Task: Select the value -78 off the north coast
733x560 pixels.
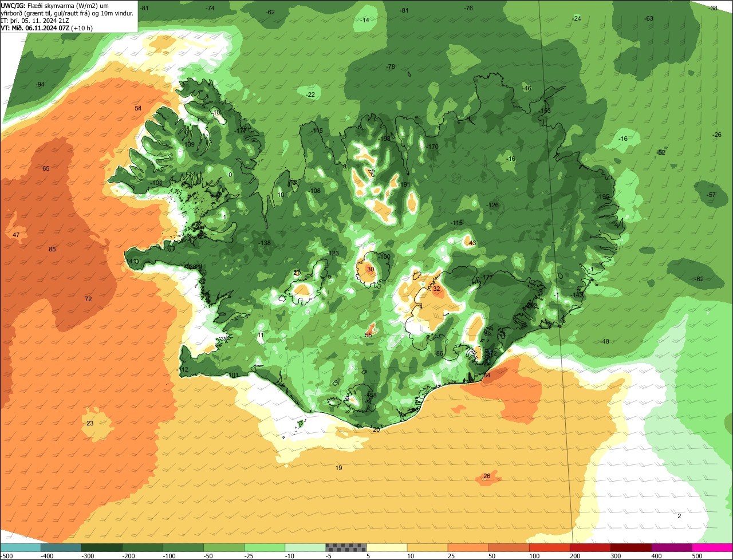Action: (391, 67)
